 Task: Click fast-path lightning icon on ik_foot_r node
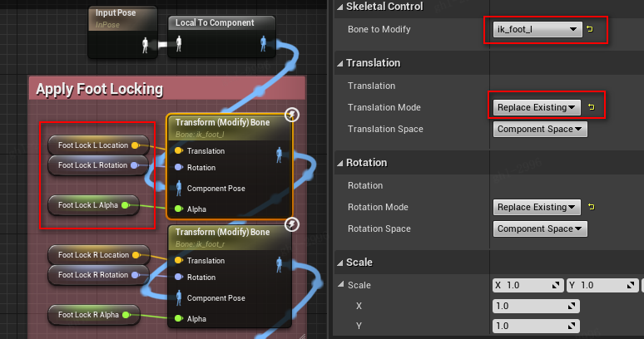tap(292, 224)
